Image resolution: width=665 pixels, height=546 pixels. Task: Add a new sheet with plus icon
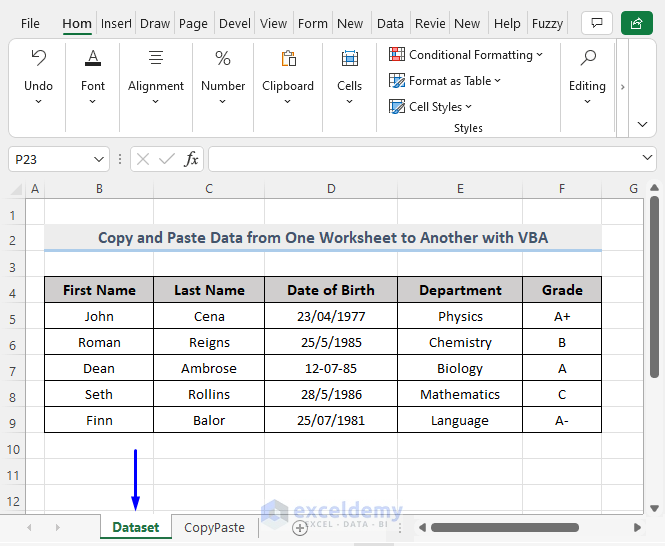pos(300,528)
